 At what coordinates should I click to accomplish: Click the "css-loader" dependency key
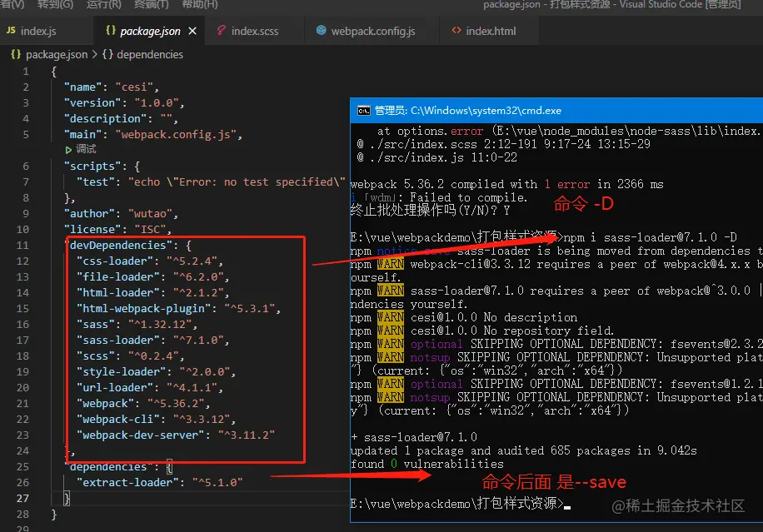115,261
